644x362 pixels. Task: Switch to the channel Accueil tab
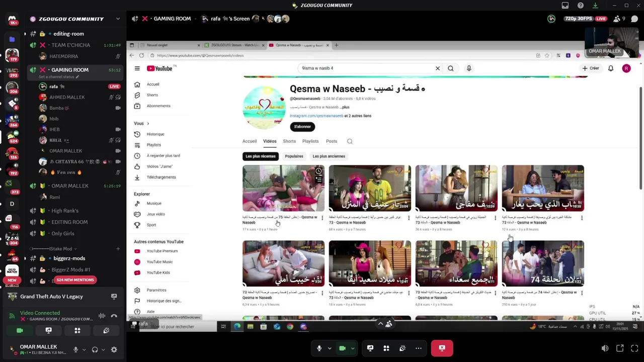coord(250,141)
